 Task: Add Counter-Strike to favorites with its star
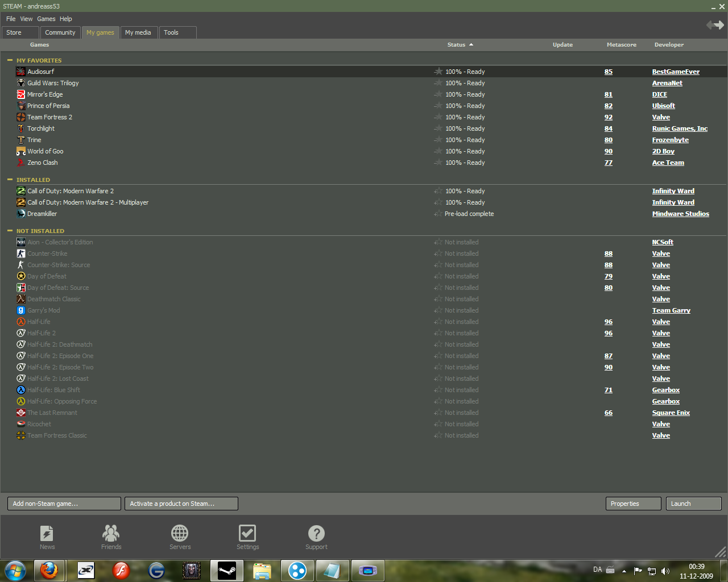(x=438, y=253)
